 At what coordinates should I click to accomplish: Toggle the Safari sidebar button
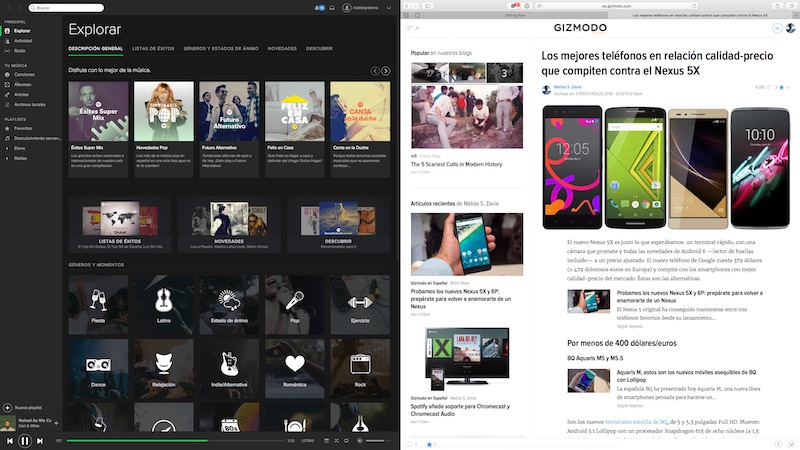[x=429, y=6]
